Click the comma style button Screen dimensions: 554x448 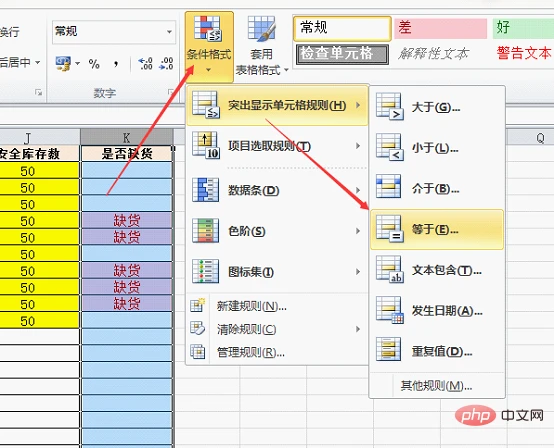(116, 64)
